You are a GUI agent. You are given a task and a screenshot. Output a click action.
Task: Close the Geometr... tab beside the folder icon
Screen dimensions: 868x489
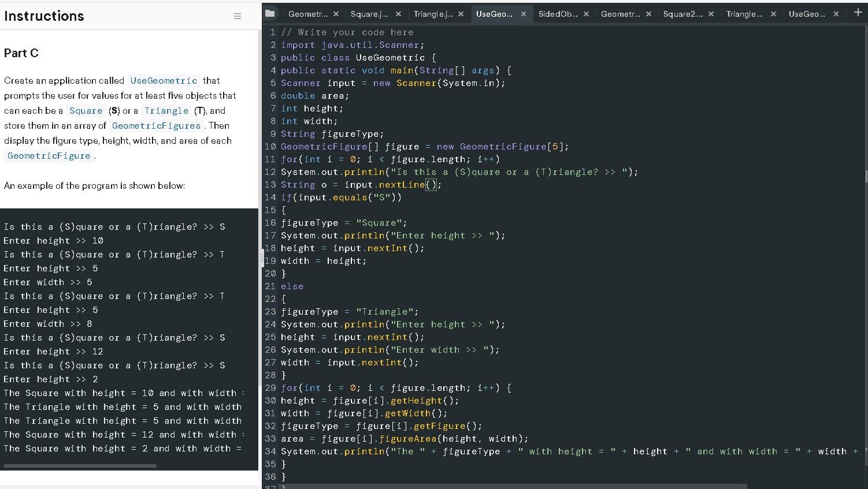coord(336,14)
